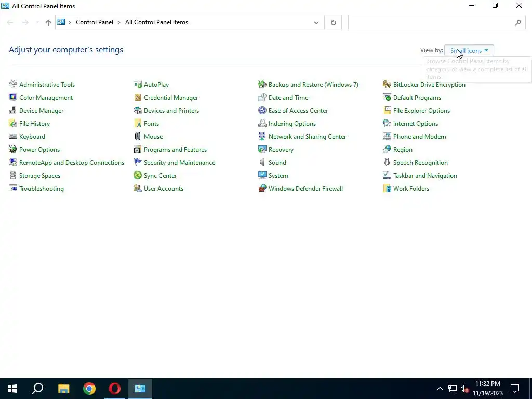Click Windows Defender Firewall icon
532x399 pixels.
[262, 188]
